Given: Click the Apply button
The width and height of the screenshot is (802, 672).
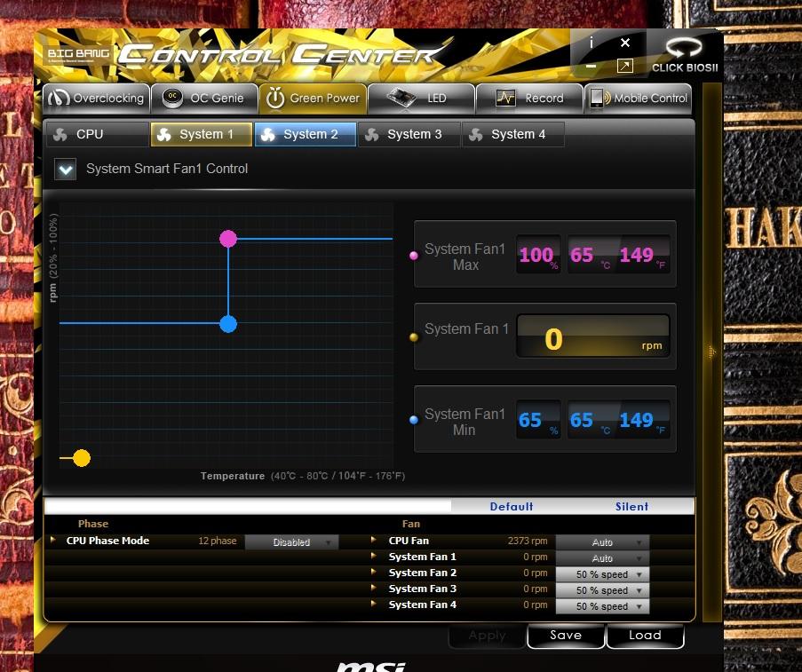Looking at the screenshot, I should (x=487, y=636).
